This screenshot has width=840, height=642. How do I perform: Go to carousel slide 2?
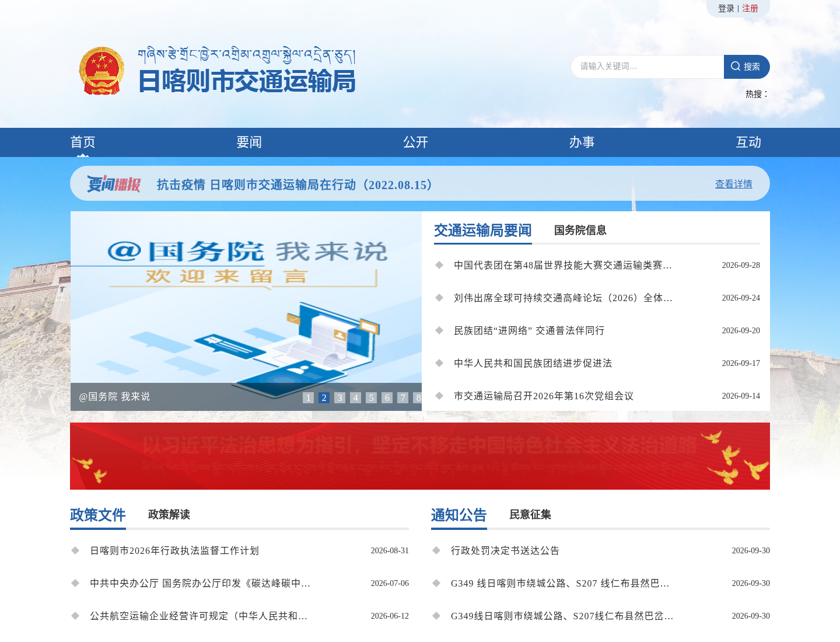(324, 398)
